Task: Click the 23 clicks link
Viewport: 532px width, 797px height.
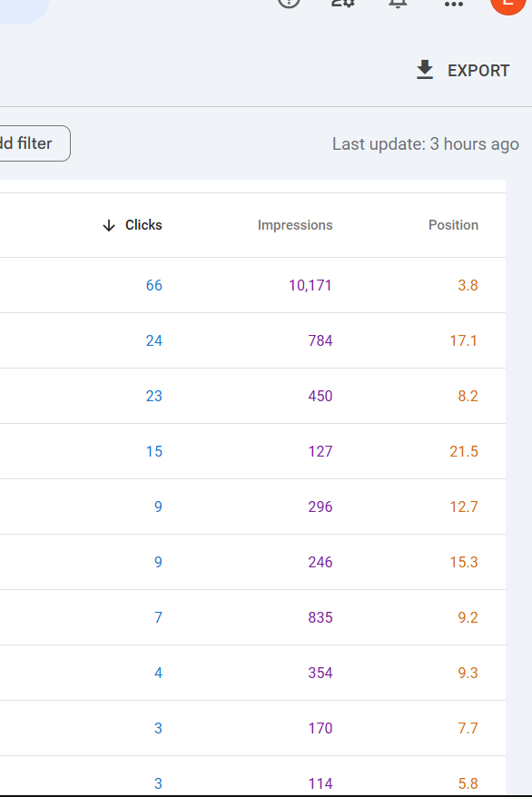Action: 154,396
